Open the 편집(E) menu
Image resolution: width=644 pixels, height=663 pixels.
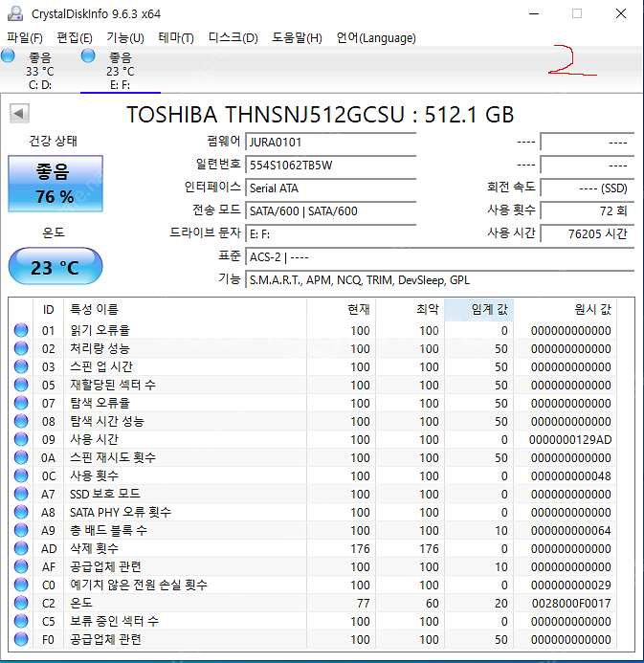pos(75,38)
